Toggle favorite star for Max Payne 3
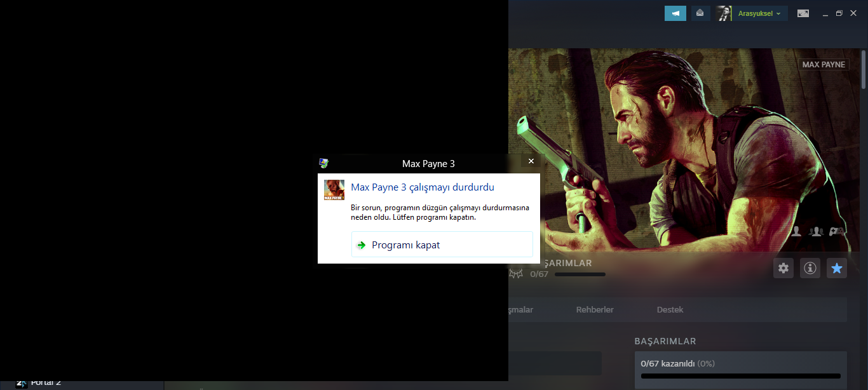The image size is (868, 390). [x=837, y=268]
